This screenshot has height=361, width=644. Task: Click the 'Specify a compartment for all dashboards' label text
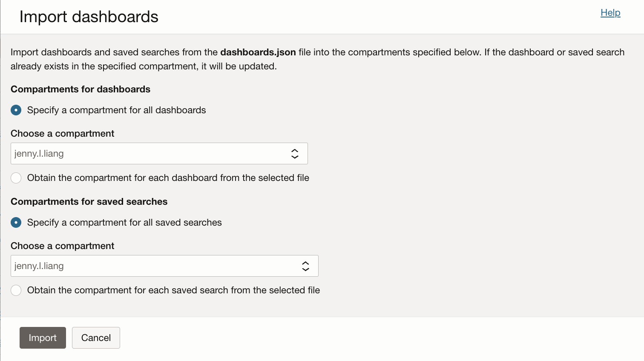click(116, 110)
